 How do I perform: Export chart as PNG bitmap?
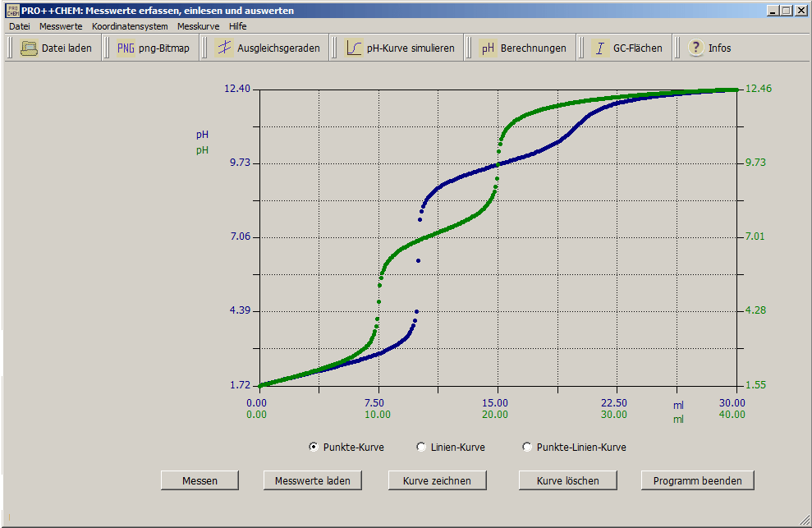tap(158, 48)
